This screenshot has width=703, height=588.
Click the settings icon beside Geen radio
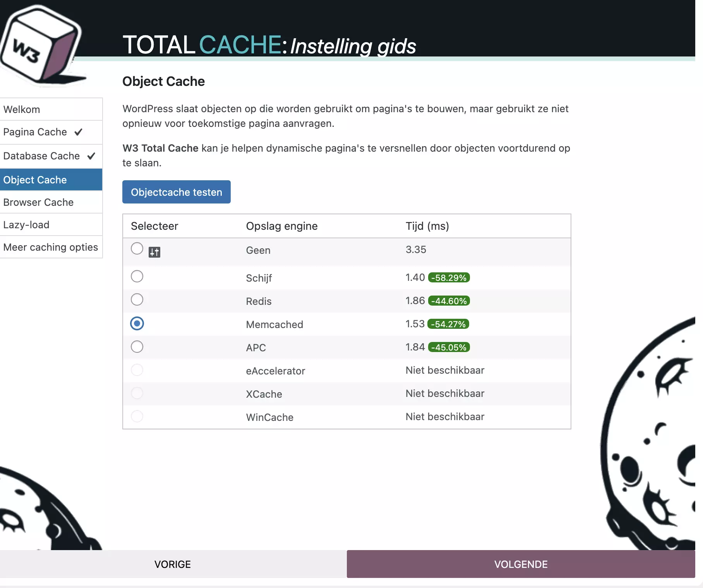coord(154,252)
